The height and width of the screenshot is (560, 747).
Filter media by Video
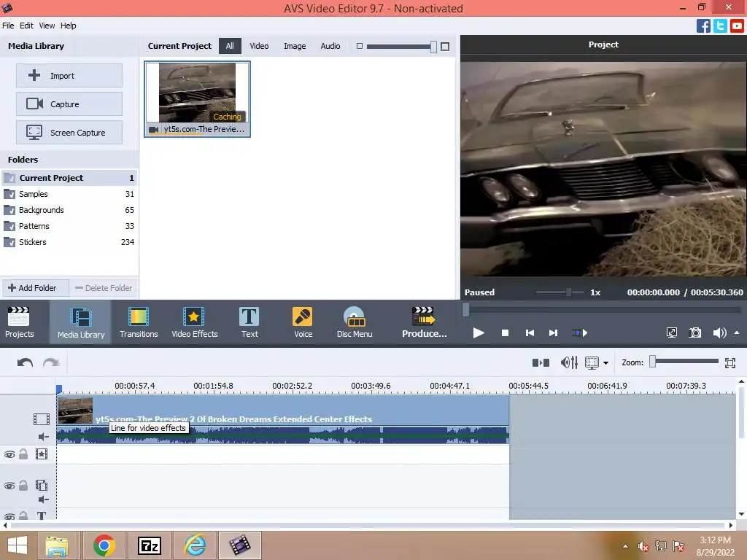[x=259, y=46]
